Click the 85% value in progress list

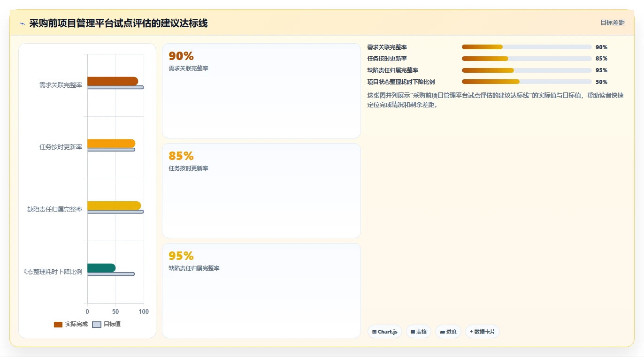coord(601,59)
